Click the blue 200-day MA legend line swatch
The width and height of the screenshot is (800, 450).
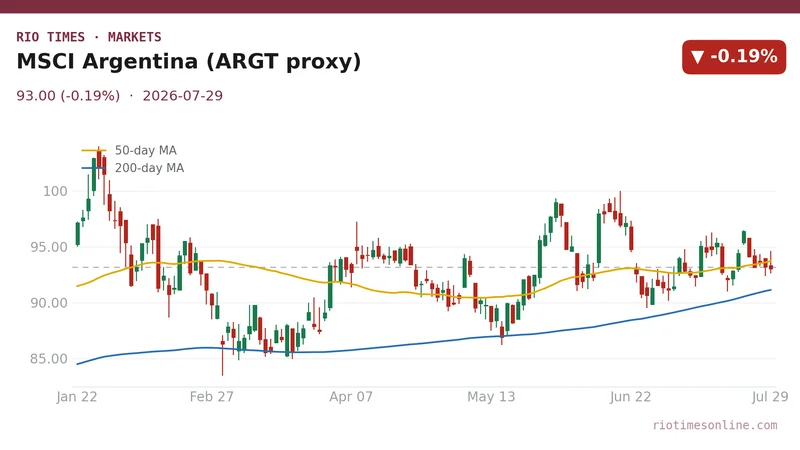point(93,168)
